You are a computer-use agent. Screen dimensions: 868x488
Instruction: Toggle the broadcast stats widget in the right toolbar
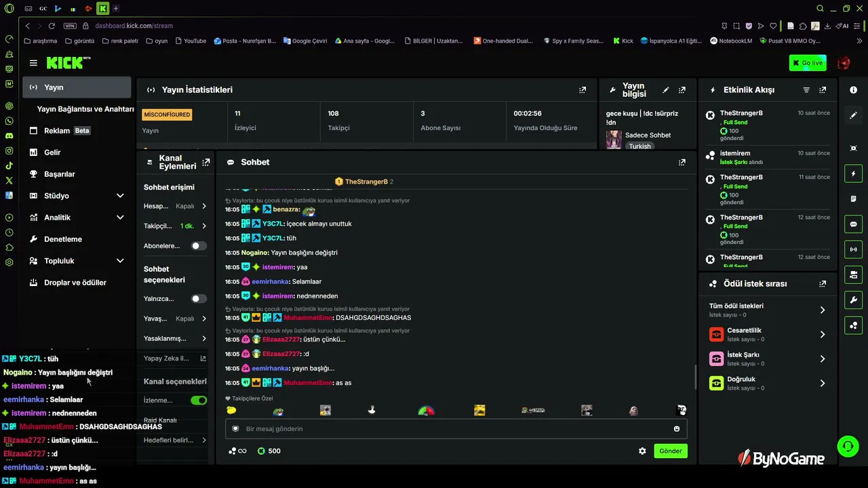tap(853, 249)
